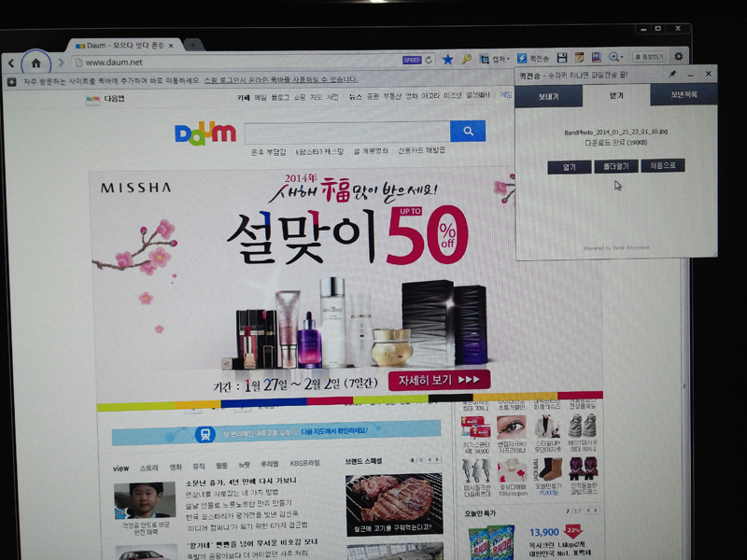747x560 pixels.
Task: Click the boy photo thumbnail
Action: pyautogui.click(x=145, y=500)
